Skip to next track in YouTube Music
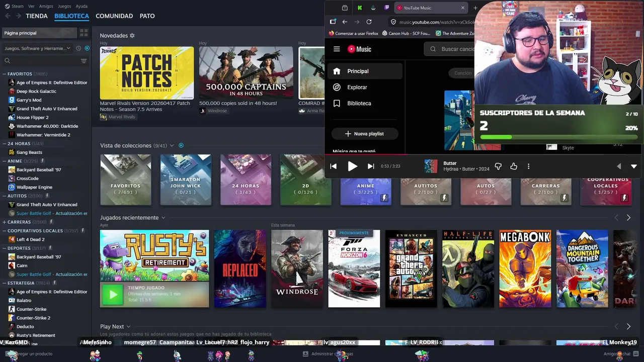 pos(371,166)
